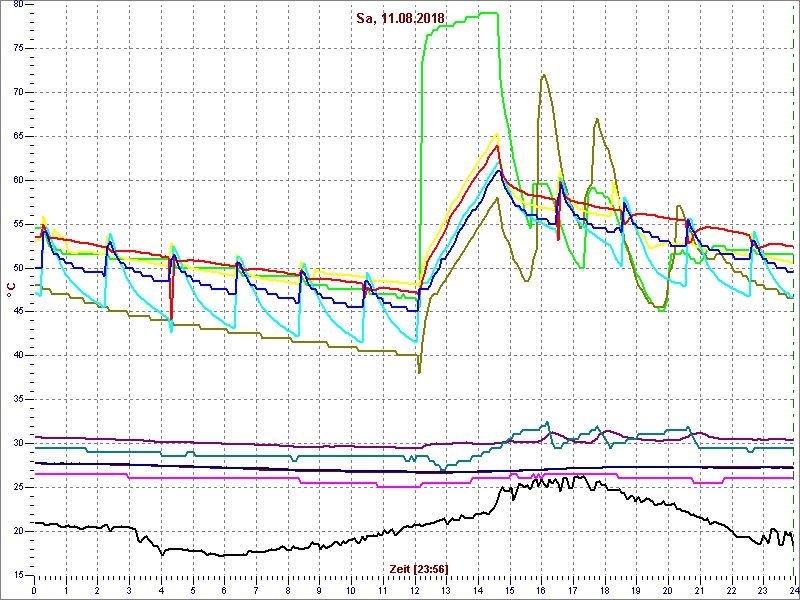Click the Zeit [23:56] time label
This screenshot has height=600, width=800.
coord(419,568)
